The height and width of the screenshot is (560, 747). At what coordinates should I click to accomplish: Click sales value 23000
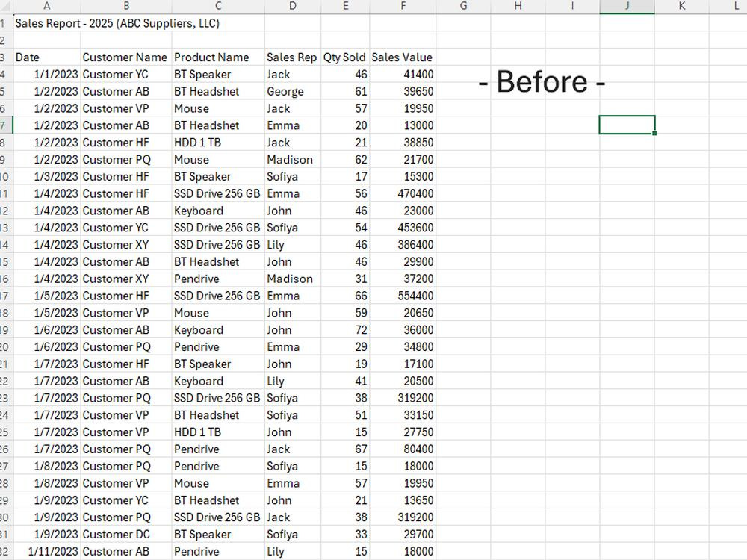(403, 211)
